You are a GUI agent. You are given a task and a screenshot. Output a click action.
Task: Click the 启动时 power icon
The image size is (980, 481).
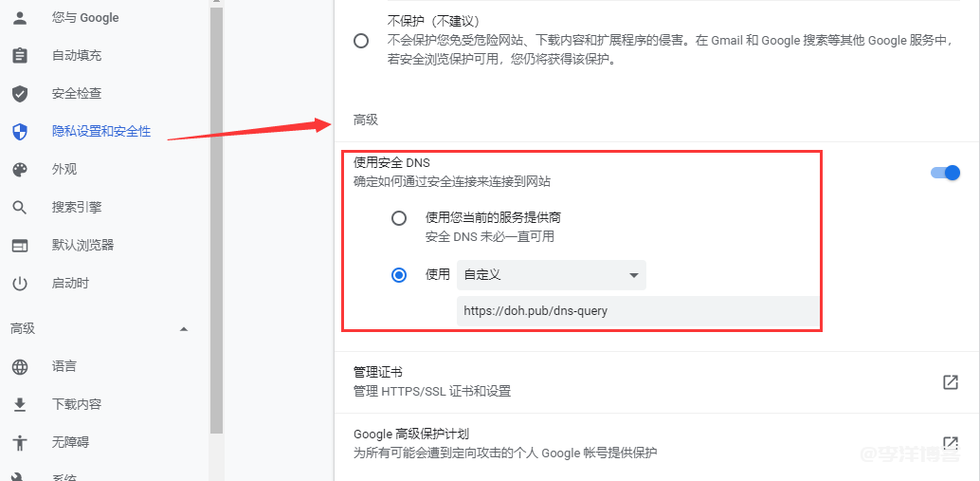[x=20, y=283]
